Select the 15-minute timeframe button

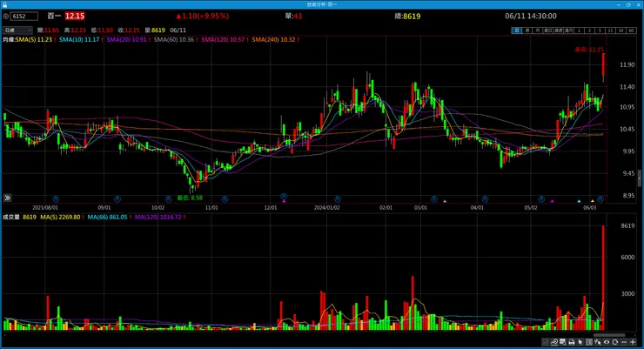[x=610, y=30]
